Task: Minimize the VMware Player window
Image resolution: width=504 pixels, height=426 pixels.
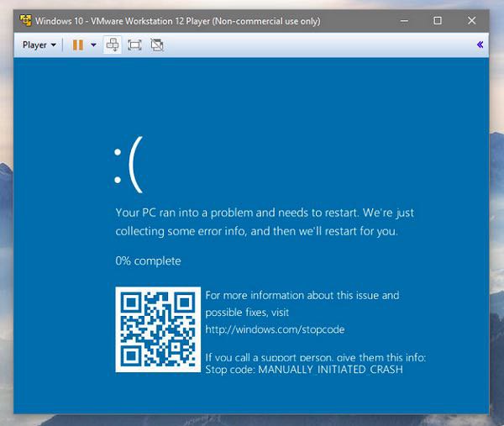Action: [404, 21]
